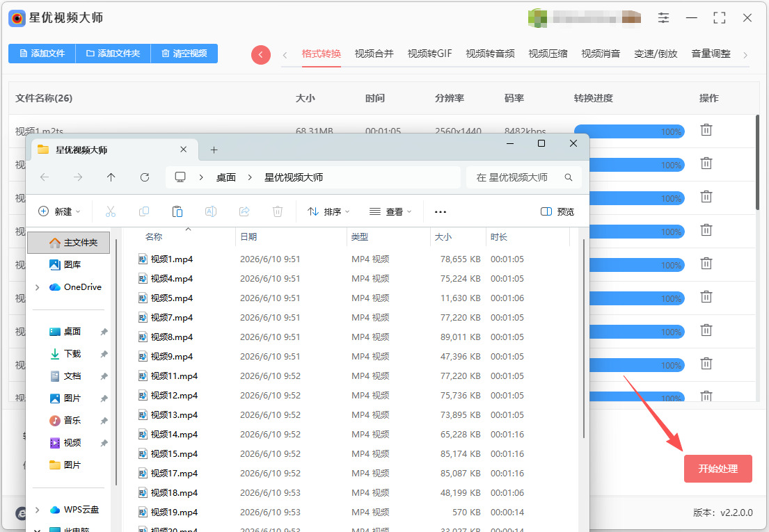Go forward in File Explorer
Image resolution: width=769 pixels, height=532 pixels.
(x=78, y=177)
